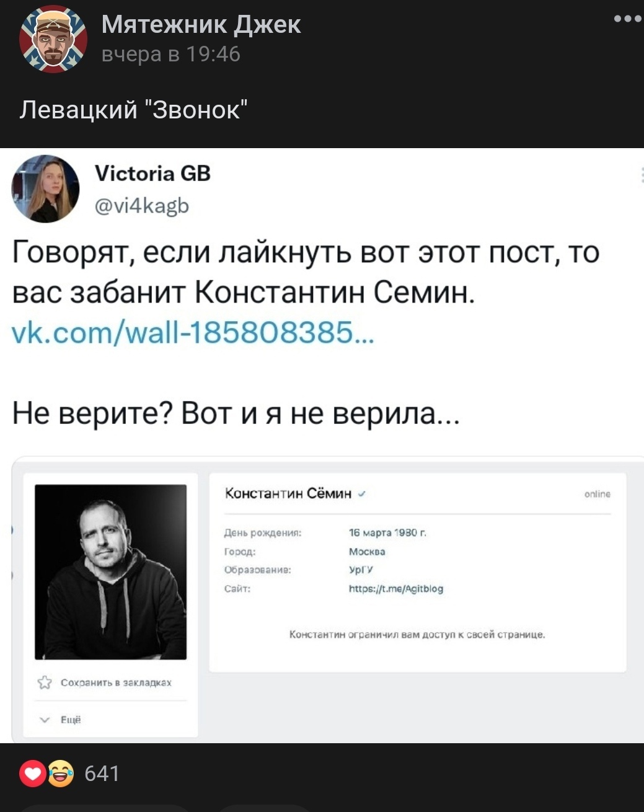Click the star icon next to Сохранить в закладках
Viewport: 644px width, 812px height.
click(45, 682)
